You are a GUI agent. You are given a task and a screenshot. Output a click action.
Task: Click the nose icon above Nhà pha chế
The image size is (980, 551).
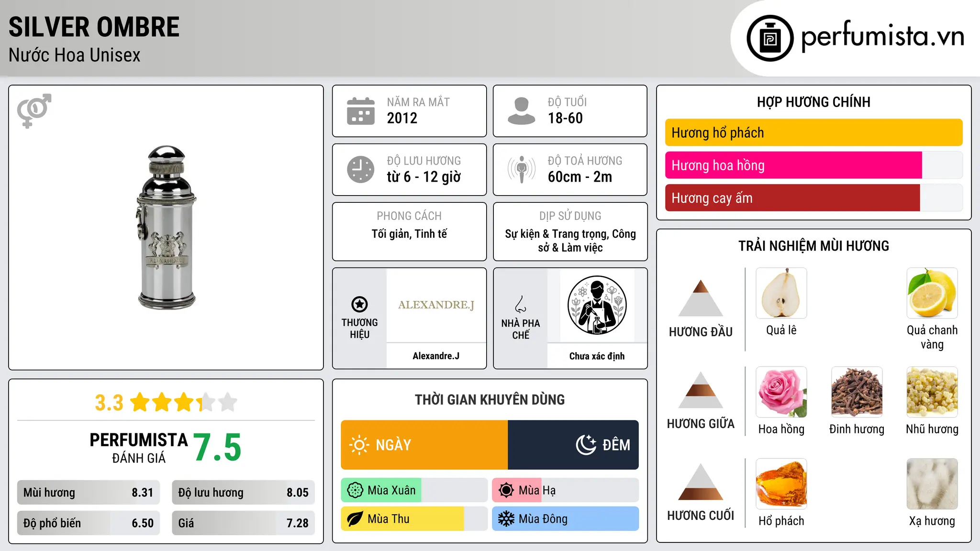[x=521, y=304]
